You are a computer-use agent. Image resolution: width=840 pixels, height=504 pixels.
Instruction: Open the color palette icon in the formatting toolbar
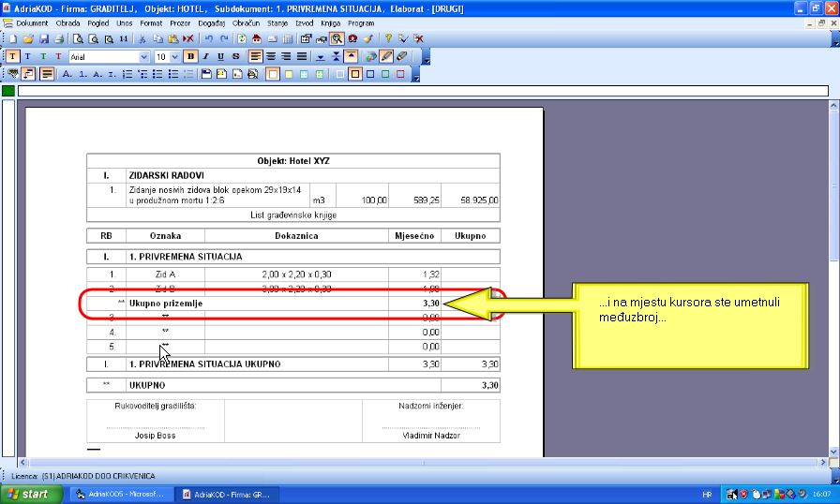(x=370, y=56)
